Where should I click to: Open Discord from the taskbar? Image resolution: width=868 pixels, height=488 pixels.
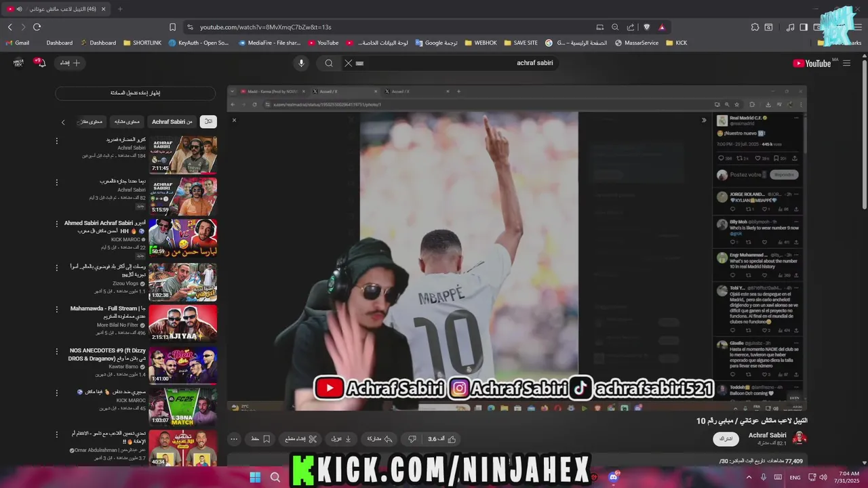614,476
